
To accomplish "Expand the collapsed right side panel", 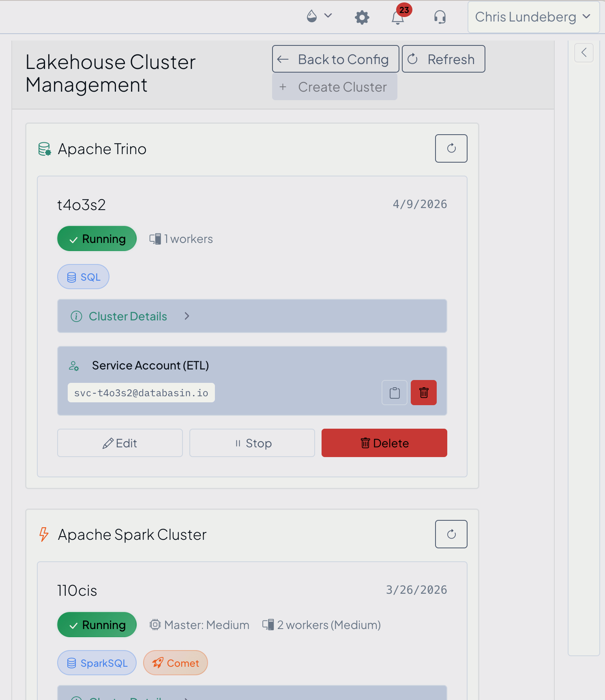I will 584,53.
